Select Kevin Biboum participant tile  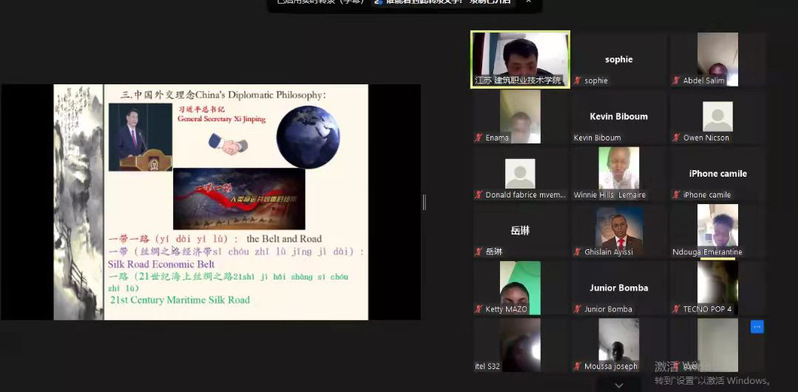point(619,117)
